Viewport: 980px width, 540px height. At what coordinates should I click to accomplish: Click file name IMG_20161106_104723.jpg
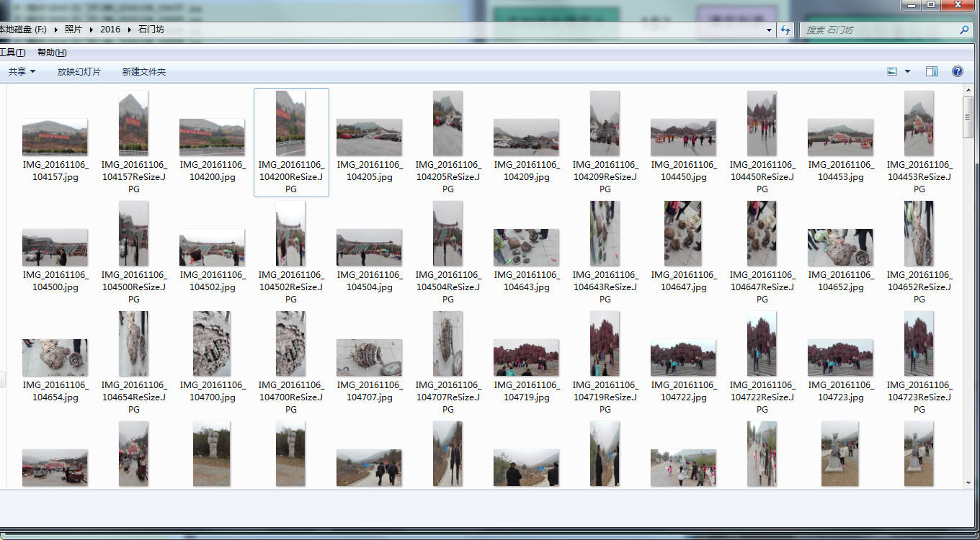(841, 391)
